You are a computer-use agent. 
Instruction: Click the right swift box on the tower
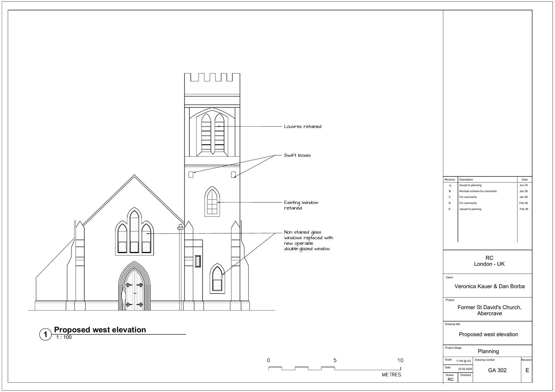(233, 174)
